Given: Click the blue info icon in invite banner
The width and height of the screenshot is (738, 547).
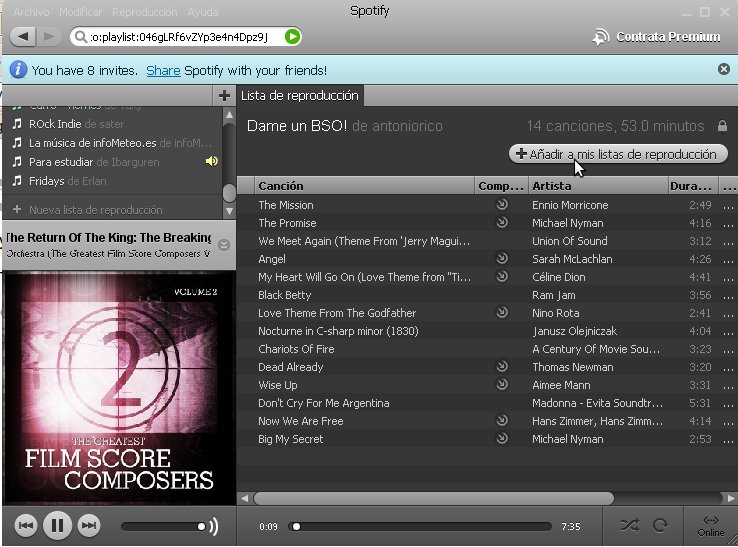Looking at the screenshot, I should (18, 70).
